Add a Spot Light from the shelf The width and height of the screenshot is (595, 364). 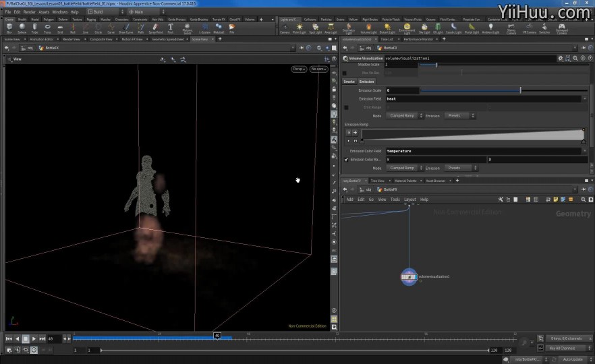[x=315, y=28]
